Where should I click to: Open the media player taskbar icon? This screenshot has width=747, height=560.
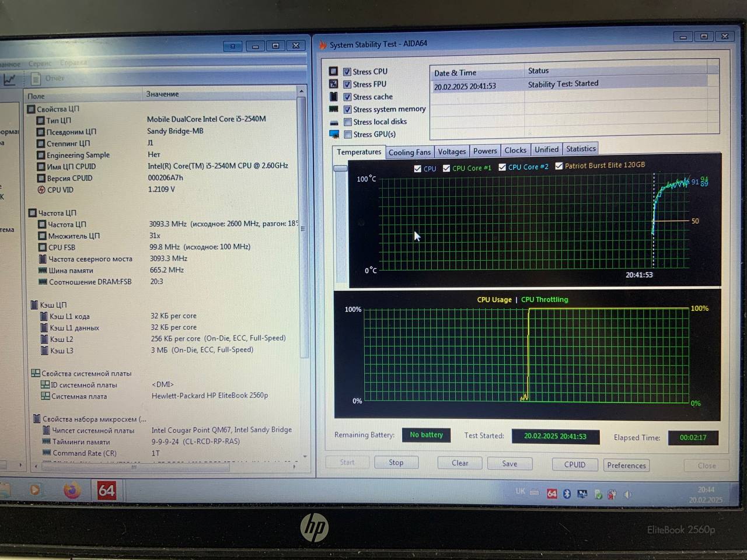(34, 489)
